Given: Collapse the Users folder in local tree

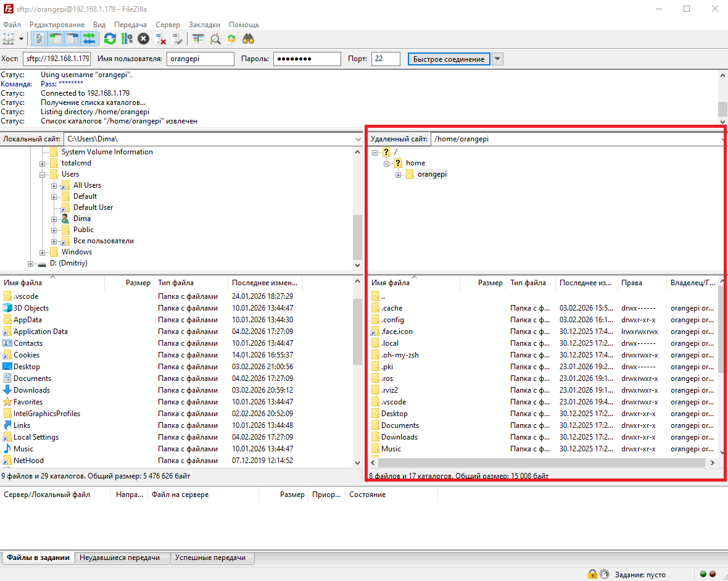Looking at the screenshot, I should pos(42,174).
